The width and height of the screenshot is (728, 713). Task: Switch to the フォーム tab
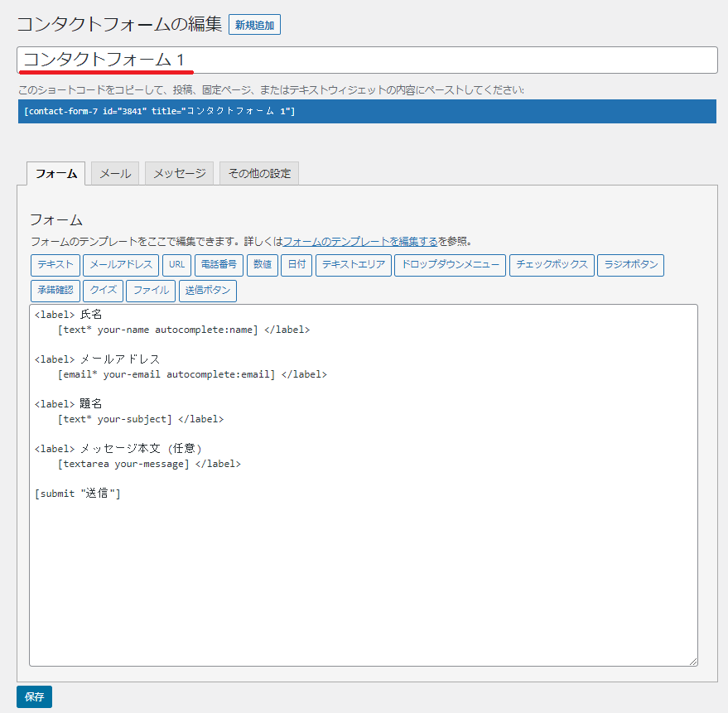pyautogui.click(x=55, y=174)
